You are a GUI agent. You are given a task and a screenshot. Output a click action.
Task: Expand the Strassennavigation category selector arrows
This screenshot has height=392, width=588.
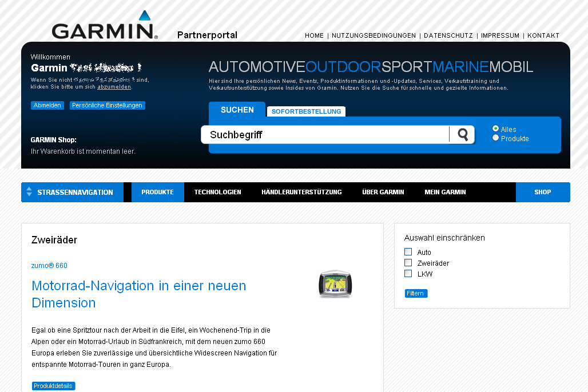coord(29,193)
